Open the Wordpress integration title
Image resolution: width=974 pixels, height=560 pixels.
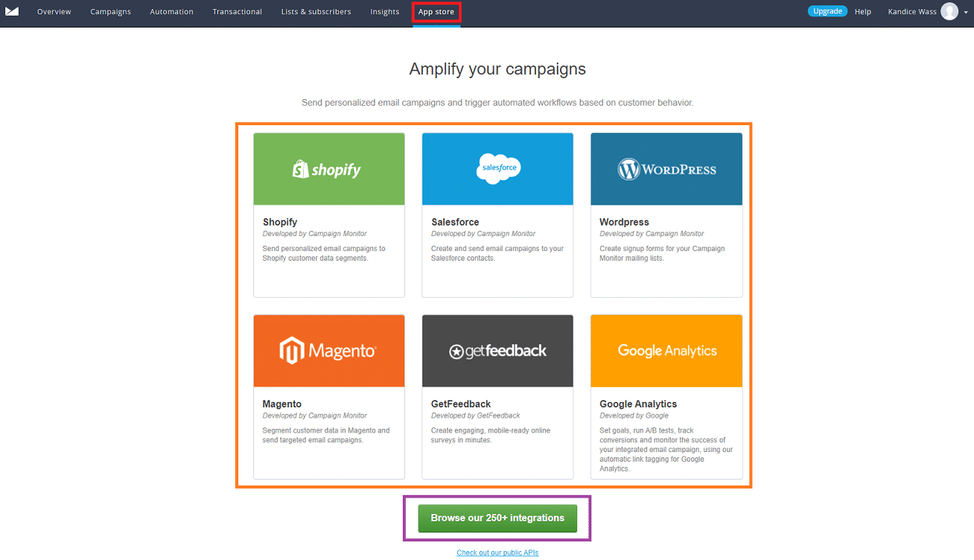click(624, 222)
